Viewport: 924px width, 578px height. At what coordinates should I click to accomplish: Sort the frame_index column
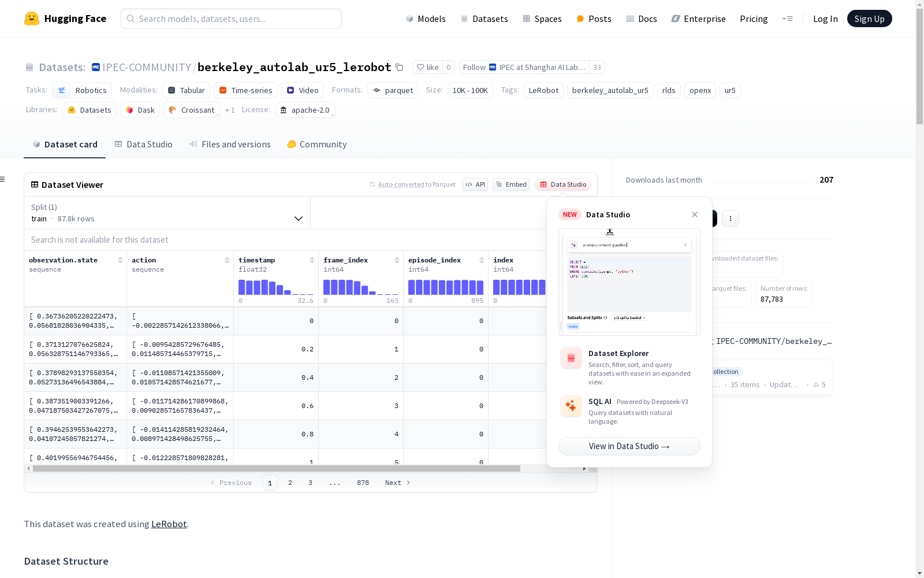click(397, 260)
